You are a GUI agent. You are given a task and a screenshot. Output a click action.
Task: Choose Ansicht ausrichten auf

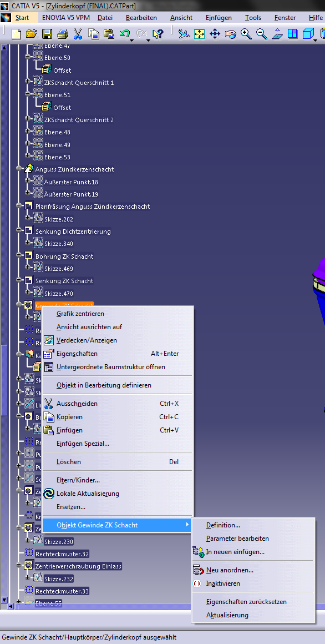pos(118,327)
